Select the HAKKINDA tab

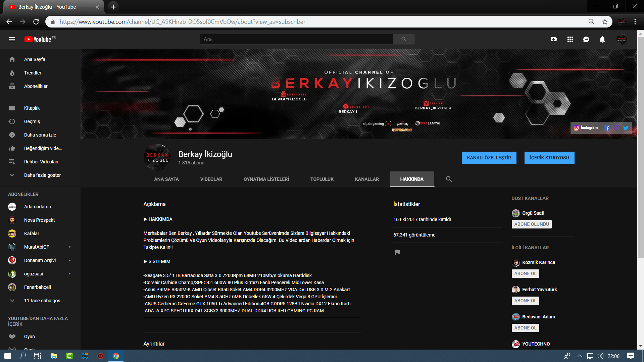412,179
